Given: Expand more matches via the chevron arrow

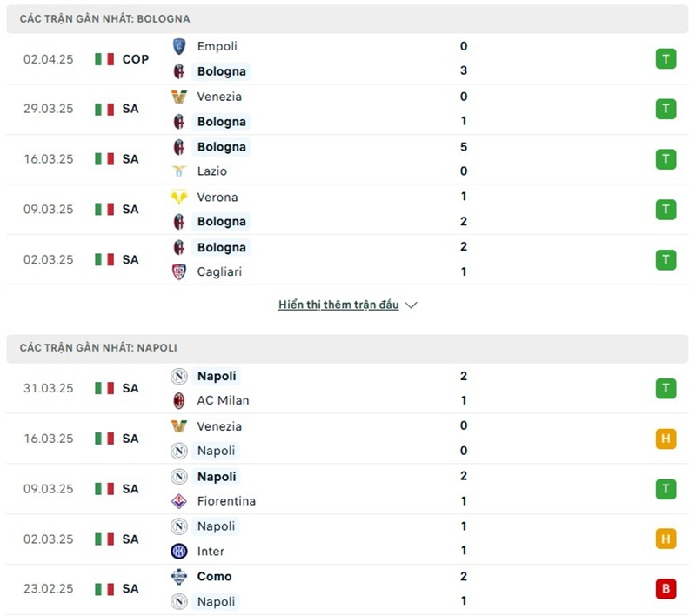Looking at the screenshot, I should coord(412,305).
